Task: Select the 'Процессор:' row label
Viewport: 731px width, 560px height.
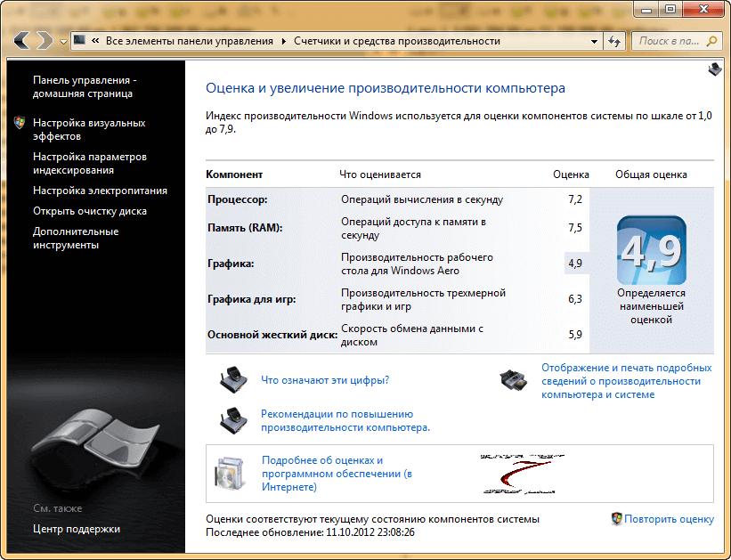Action: click(238, 199)
